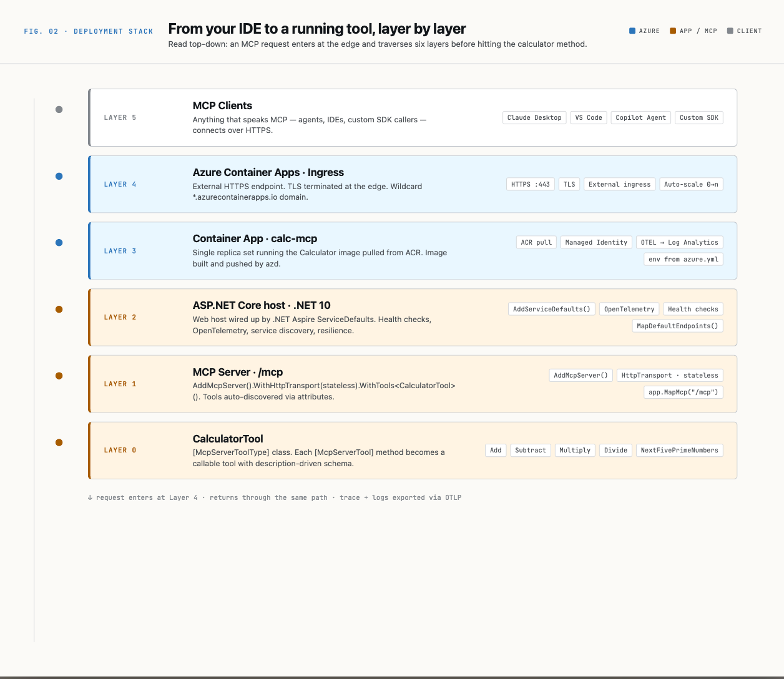Viewport: 784px width, 679px height.
Task: Select the Custom SDK tag
Action: click(x=699, y=117)
